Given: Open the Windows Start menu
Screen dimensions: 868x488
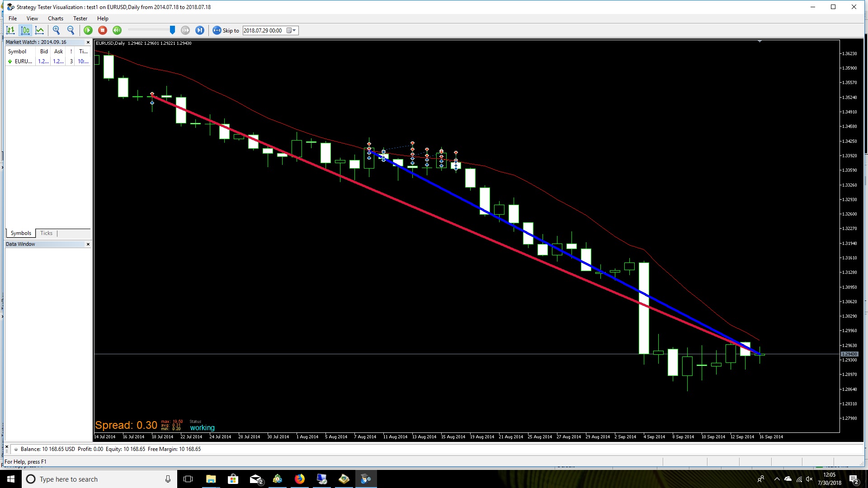Looking at the screenshot, I should pyautogui.click(x=11, y=479).
